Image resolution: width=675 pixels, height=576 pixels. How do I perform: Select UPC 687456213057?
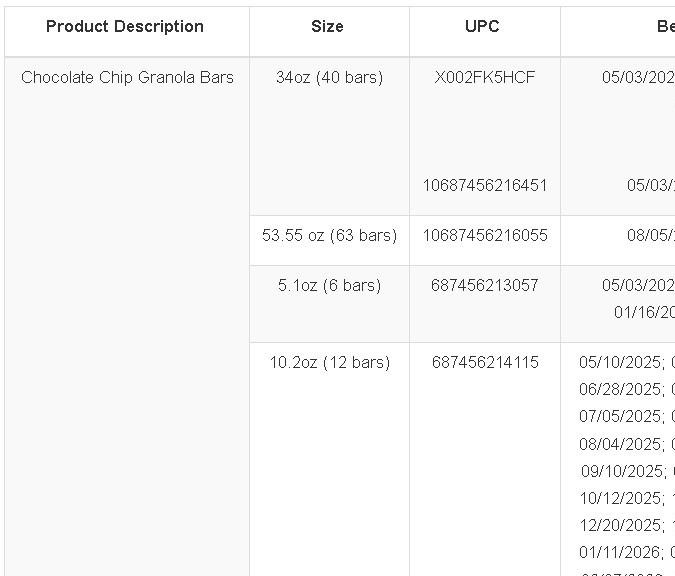coord(485,285)
